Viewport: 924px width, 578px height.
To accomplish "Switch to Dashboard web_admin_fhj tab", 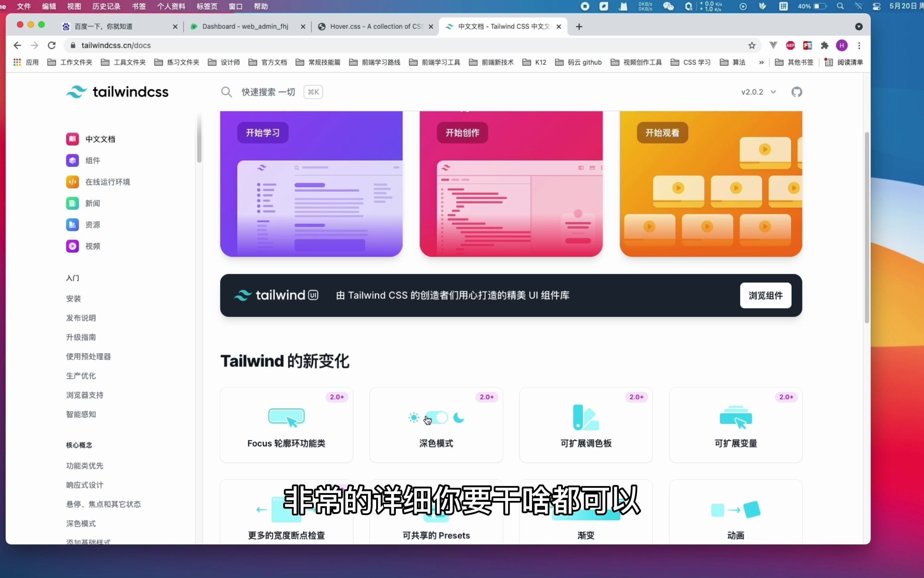I will [247, 26].
